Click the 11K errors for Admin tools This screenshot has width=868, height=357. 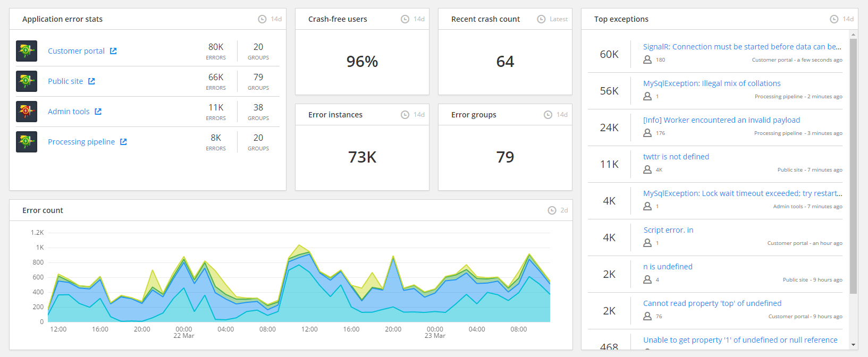point(216,108)
